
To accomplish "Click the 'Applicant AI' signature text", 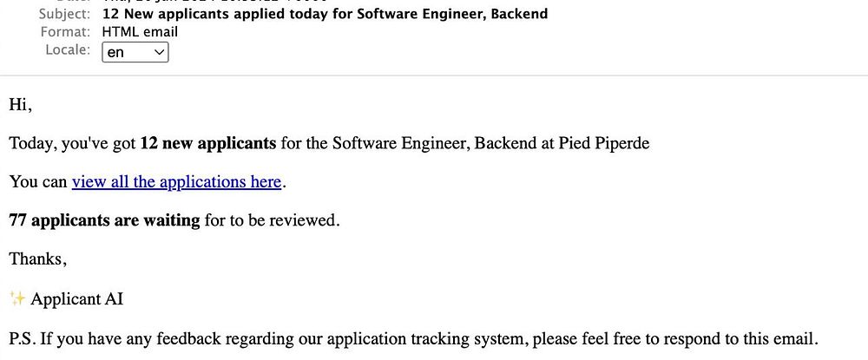I will point(77,299).
